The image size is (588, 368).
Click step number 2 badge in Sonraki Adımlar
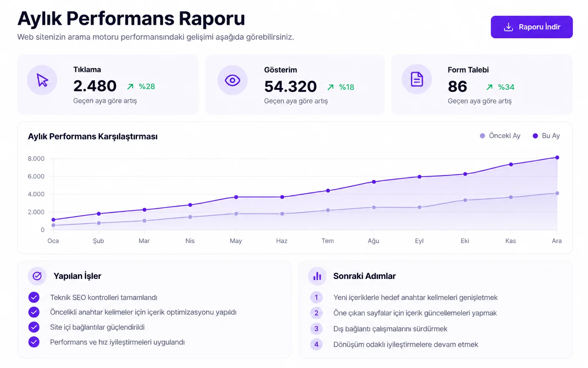[316, 313]
